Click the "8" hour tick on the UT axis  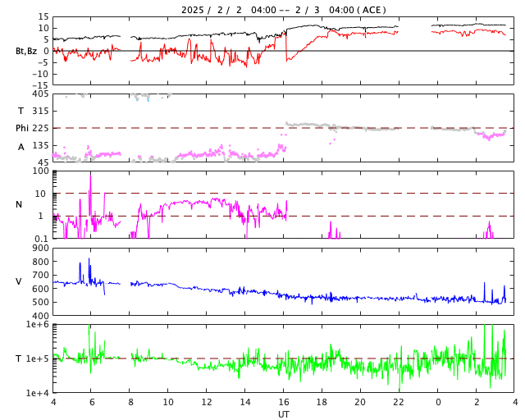click(130, 402)
